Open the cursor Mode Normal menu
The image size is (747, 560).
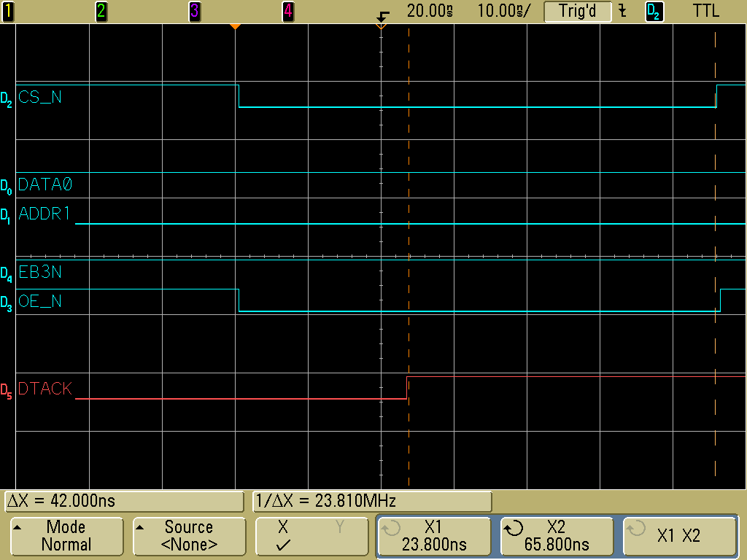(66, 536)
